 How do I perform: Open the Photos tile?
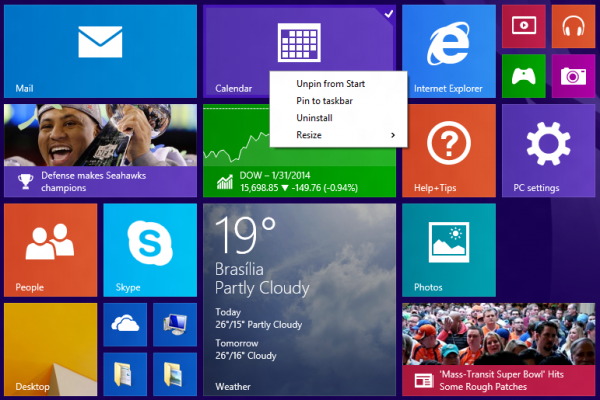pyautogui.click(x=448, y=250)
